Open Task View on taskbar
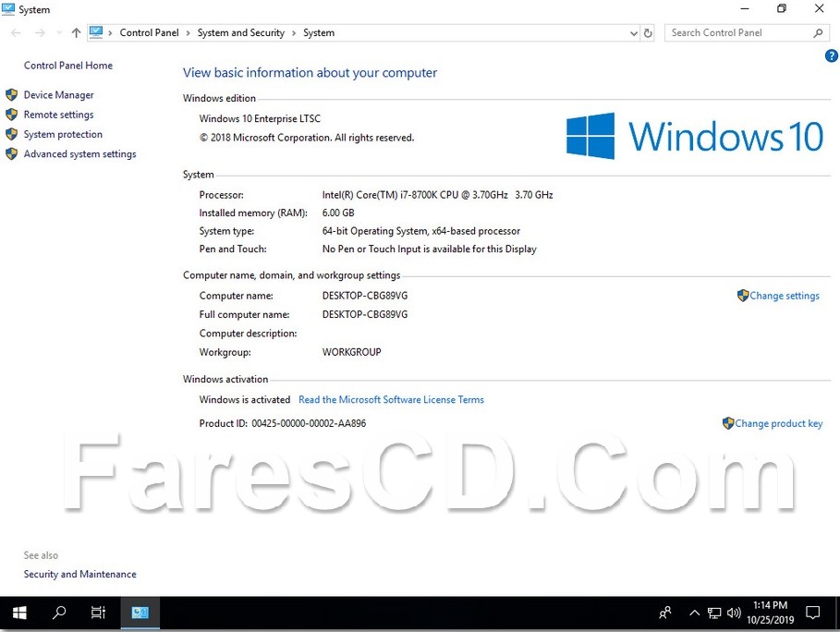840x632 pixels. (x=98, y=613)
